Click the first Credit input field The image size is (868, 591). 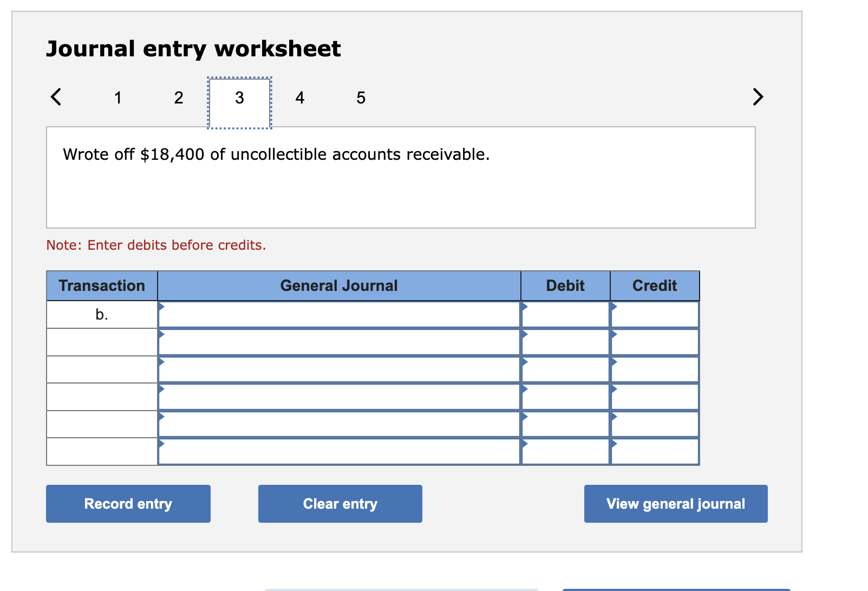pos(655,314)
